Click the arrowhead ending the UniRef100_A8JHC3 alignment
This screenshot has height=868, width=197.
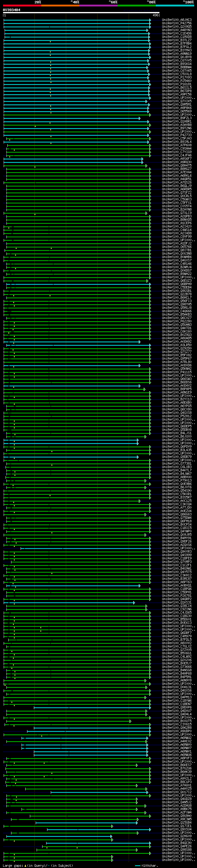150,20
